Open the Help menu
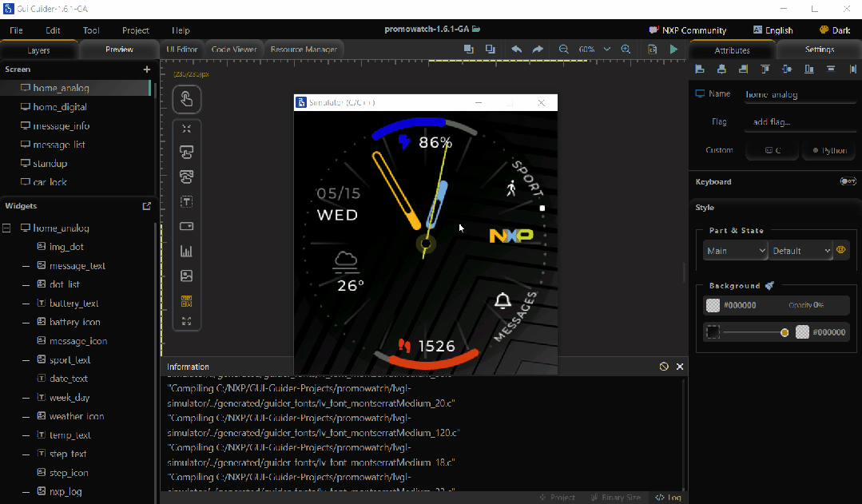The width and height of the screenshot is (862, 504). coord(181,30)
